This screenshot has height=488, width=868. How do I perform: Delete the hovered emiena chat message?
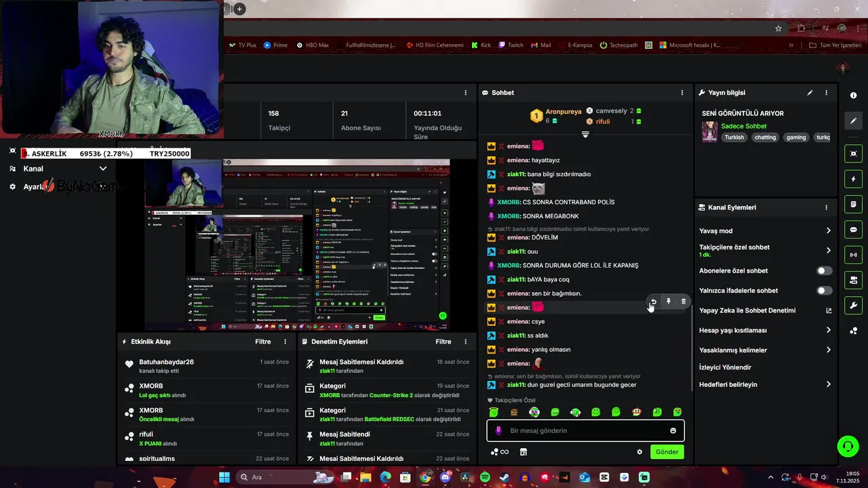point(684,302)
